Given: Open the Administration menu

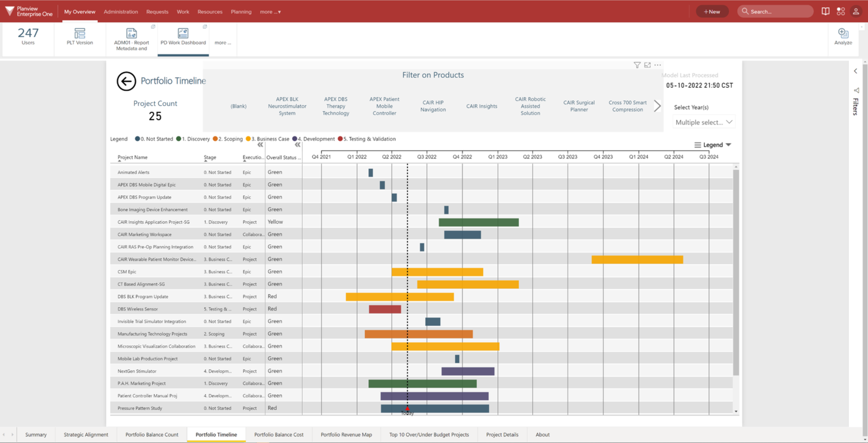Looking at the screenshot, I should tap(121, 12).
